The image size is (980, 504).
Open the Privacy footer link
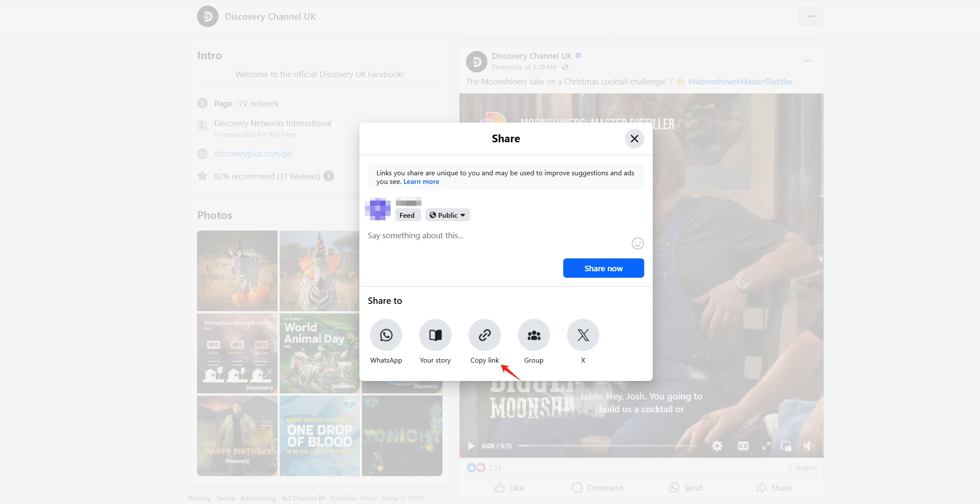click(200, 498)
